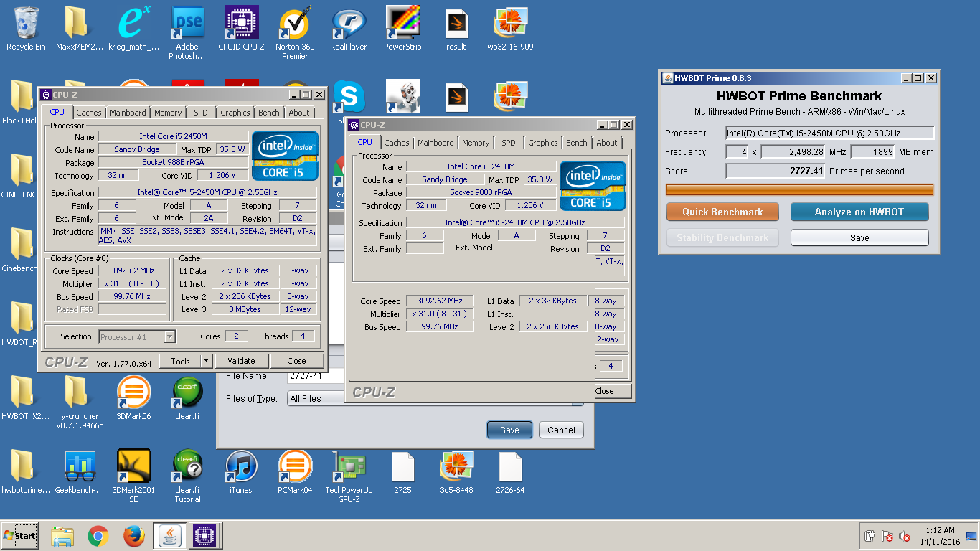Open Geekbench desktop icon
980x551 pixels.
pyautogui.click(x=80, y=472)
